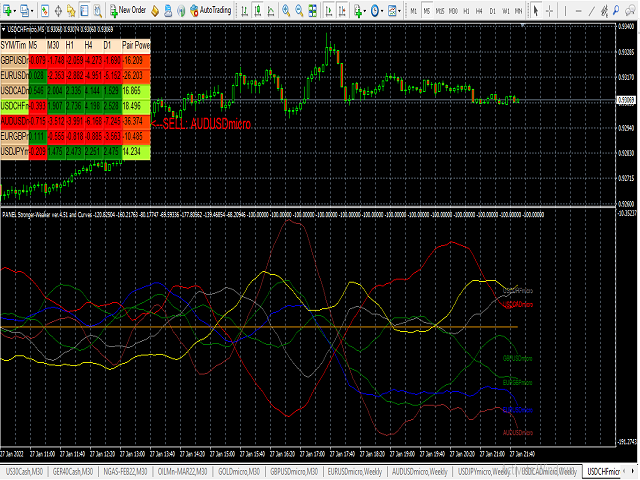Switch to GOLDmicro,M30 chart tab
Image resolution: width=640 pixels, height=480 pixels.
[239, 472]
